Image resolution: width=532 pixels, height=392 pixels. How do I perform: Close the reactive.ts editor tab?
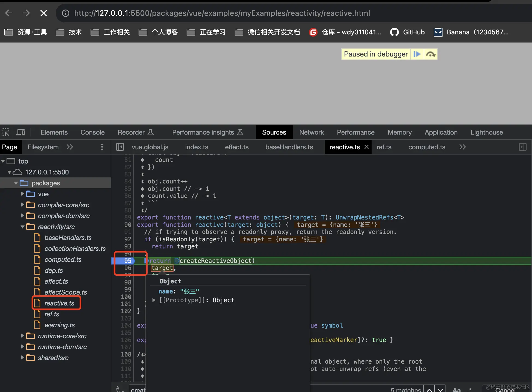pos(366,147)
